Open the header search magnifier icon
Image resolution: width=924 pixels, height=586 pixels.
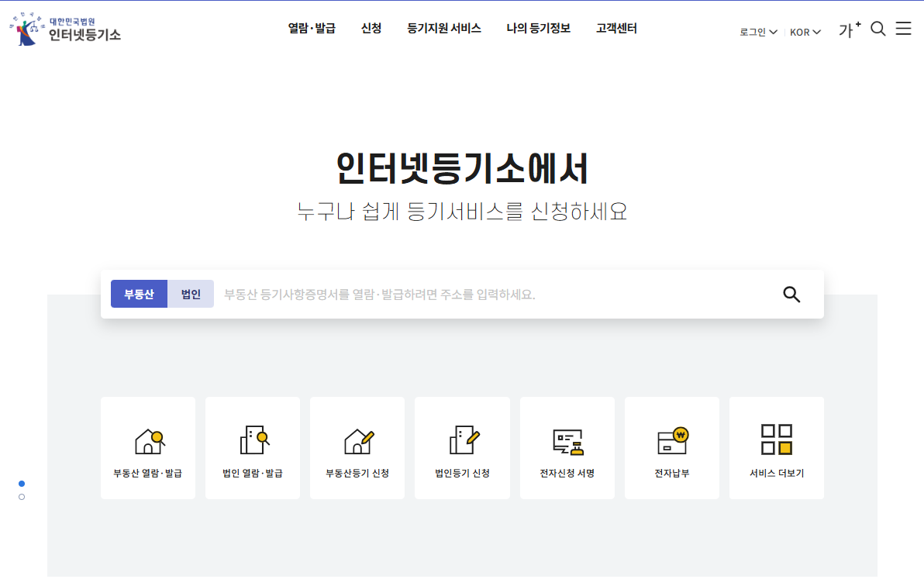(878, 29)
